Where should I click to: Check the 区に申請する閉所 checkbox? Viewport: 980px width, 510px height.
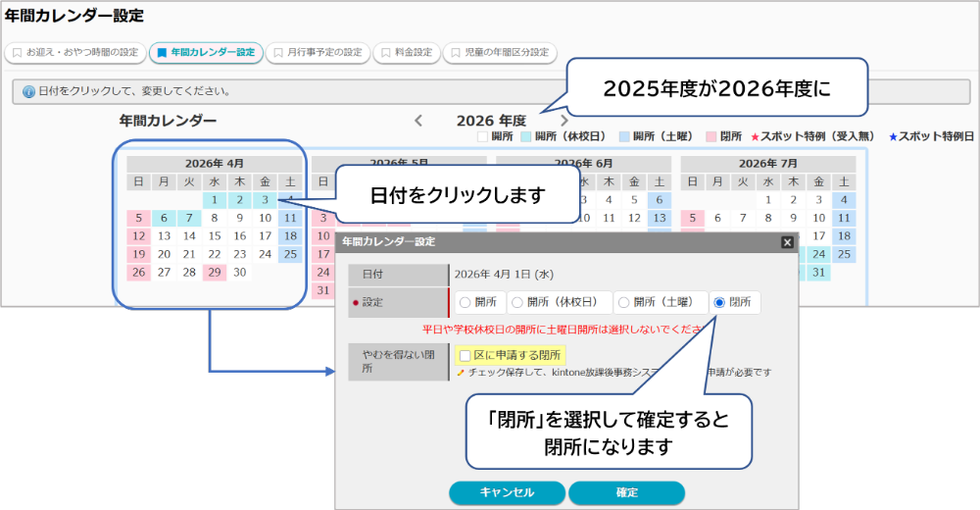465,355
